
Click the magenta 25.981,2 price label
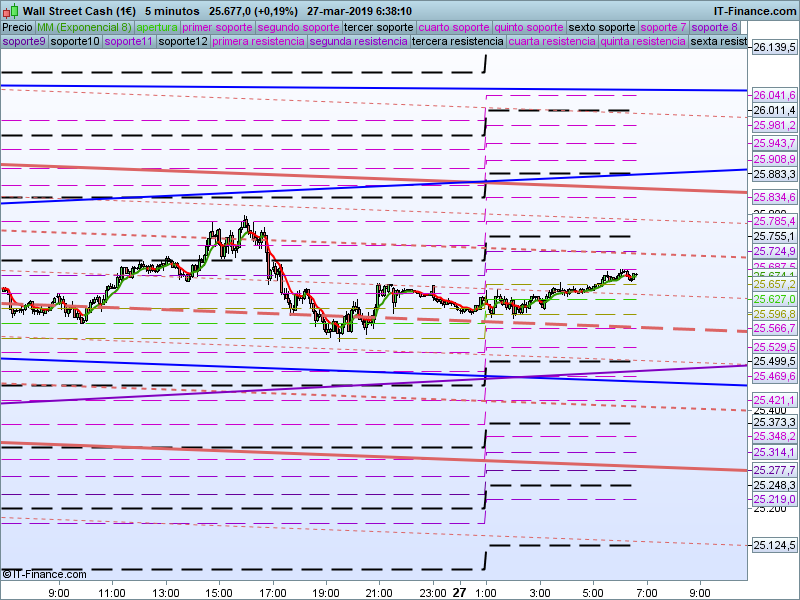coord(774,125)
